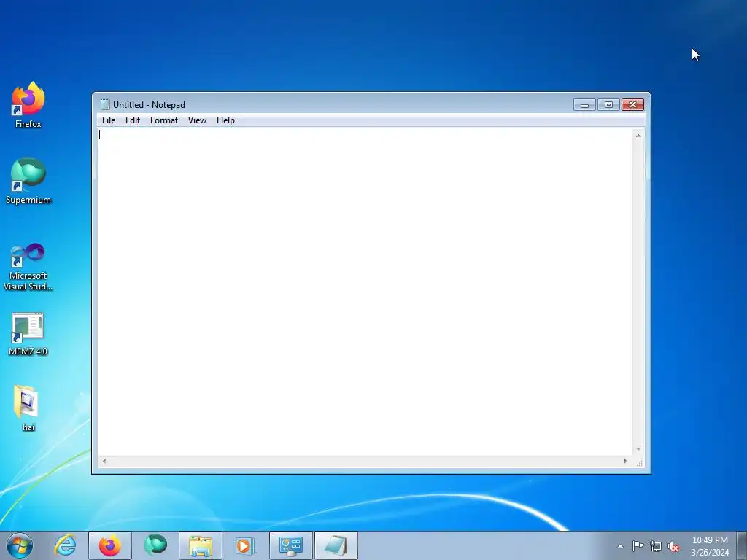Open the Control Panel taskbar button
747x560 pixels.
291,545
